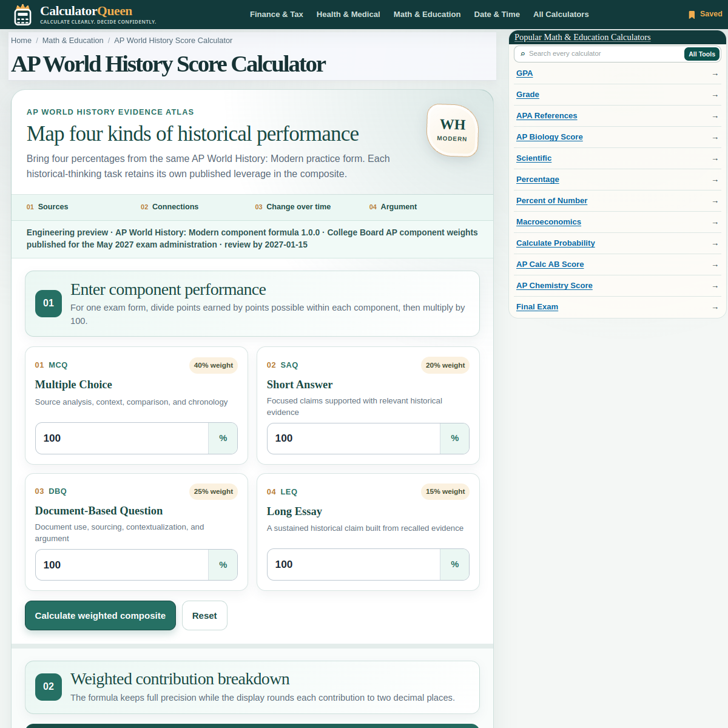
Task: Open the Finance & Tax menu
Action: [x=277, y=15]
